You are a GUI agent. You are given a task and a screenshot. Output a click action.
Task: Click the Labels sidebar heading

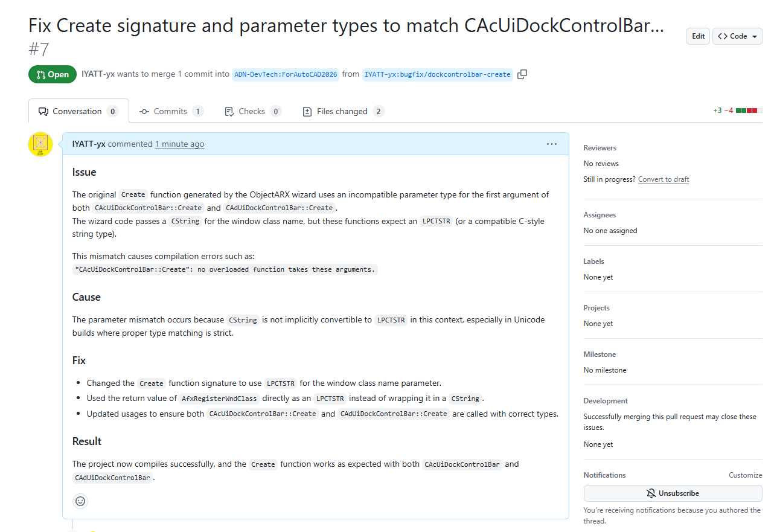click(593, 261)
